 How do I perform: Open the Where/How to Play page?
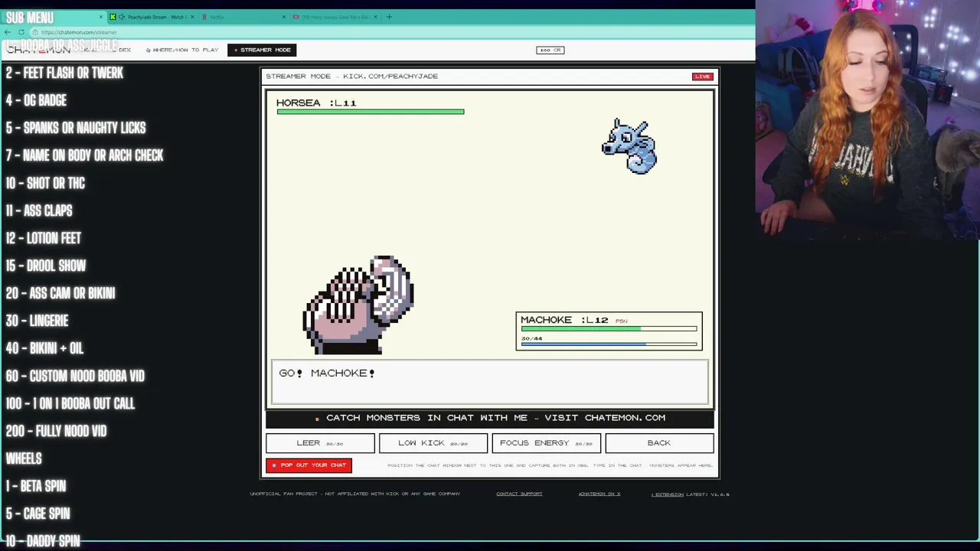coord(182,50)
